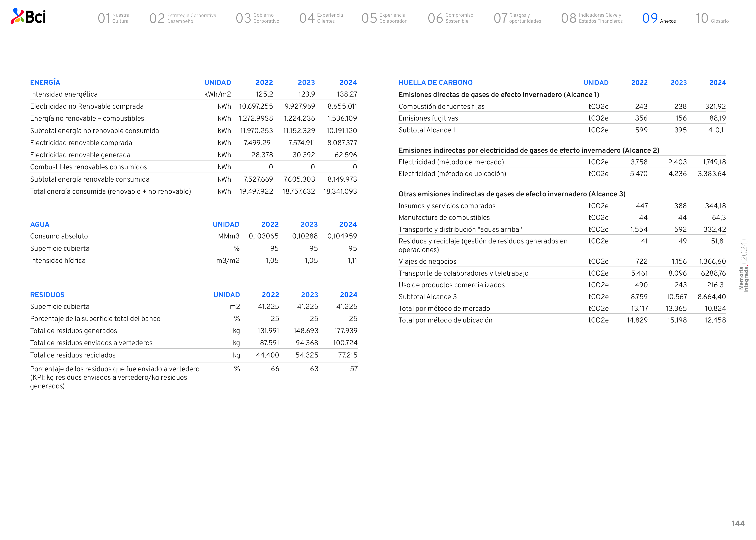
Task: Go to 03 Gobierno Corporativo
Action: (x=257, y=18)
